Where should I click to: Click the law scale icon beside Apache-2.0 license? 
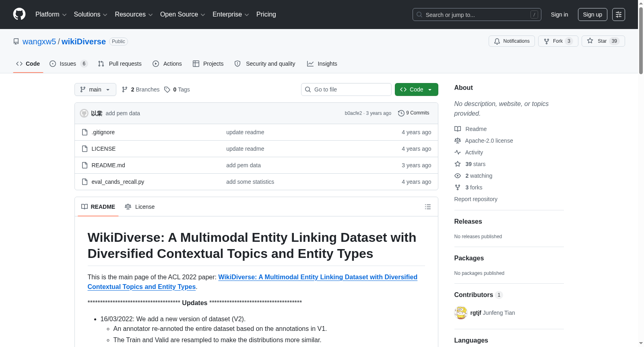pos(458,141)
